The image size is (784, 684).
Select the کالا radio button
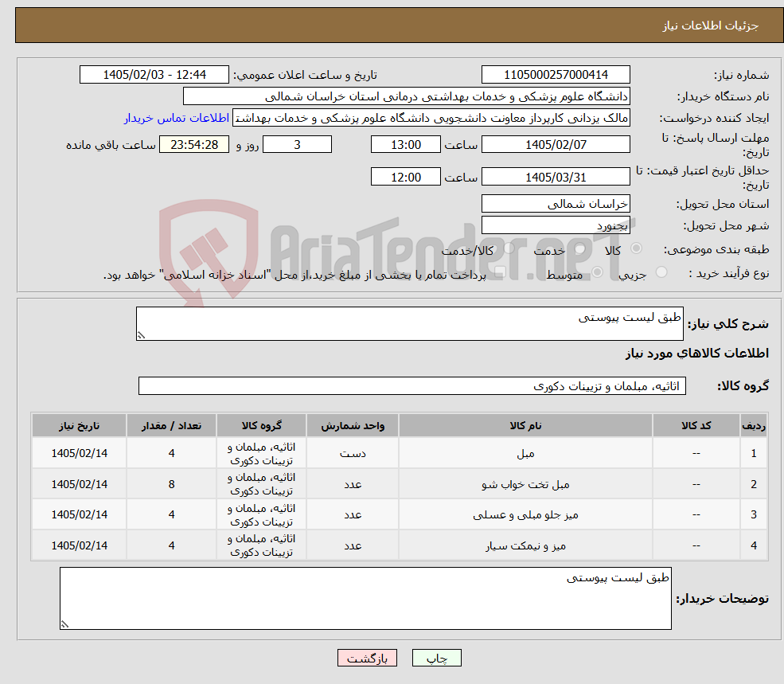[637, 248]
